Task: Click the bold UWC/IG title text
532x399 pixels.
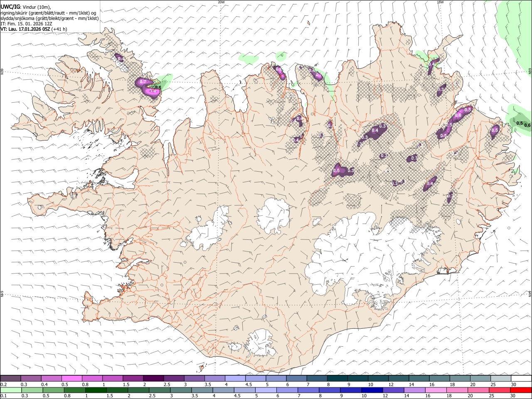Action: point(10,7)
